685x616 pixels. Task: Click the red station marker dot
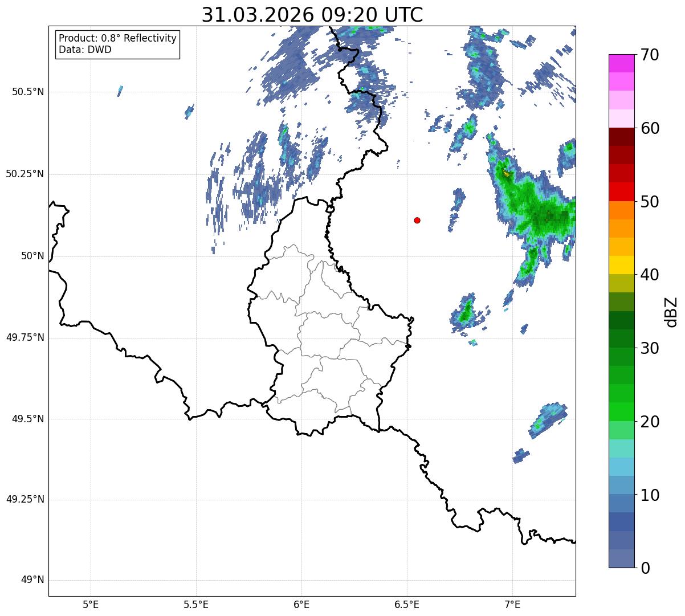pos(417,220)
